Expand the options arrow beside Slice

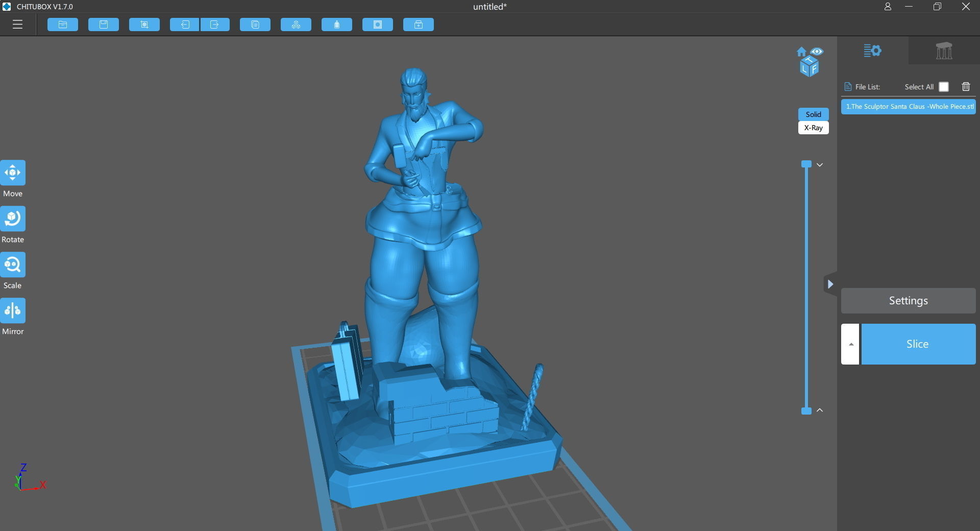850,344
